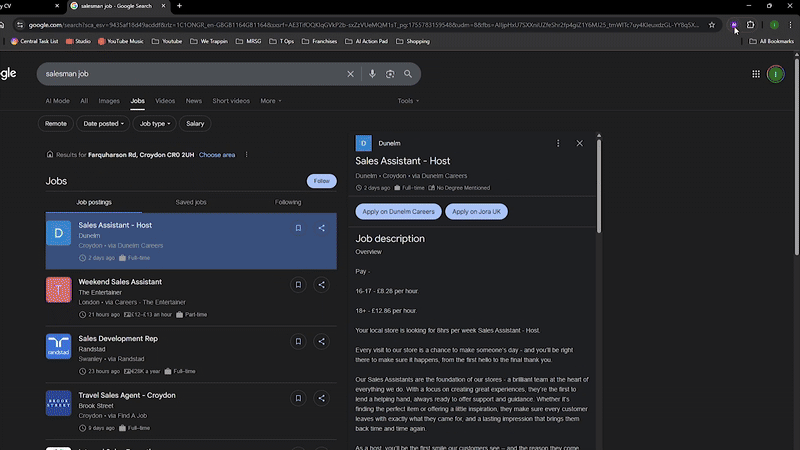The height and width of the screenshot is (450, 800).
Task: Expand the More search categories menu
Action: pos(268,101)
